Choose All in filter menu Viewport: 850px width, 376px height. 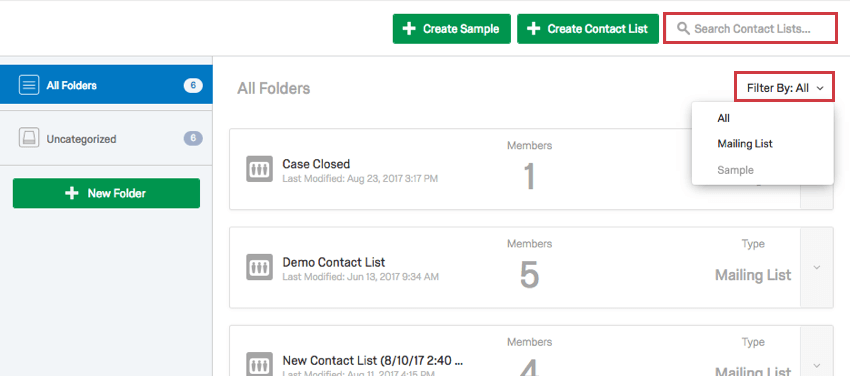[724, 118]
